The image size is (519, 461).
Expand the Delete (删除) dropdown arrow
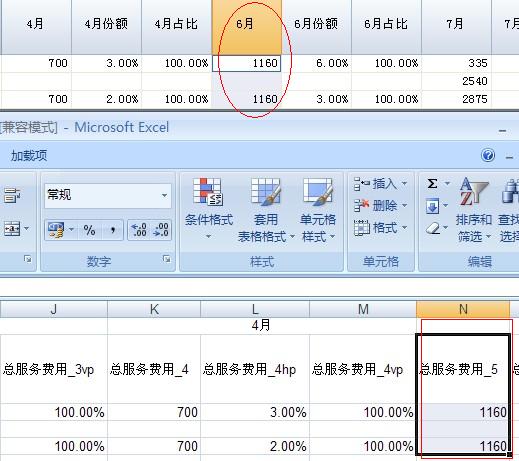(x=404, y=205)
